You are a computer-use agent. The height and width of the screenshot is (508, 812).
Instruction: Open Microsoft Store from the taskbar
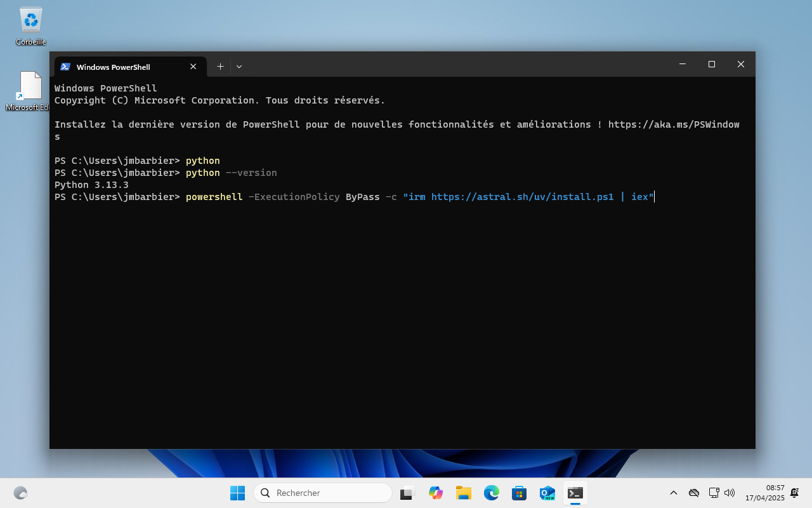[519, 493]
